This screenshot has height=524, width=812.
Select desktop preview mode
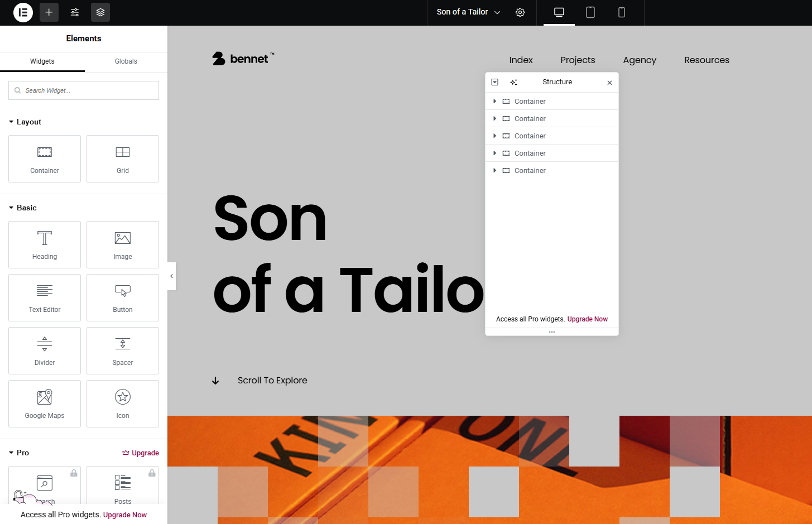coord(559,12)
